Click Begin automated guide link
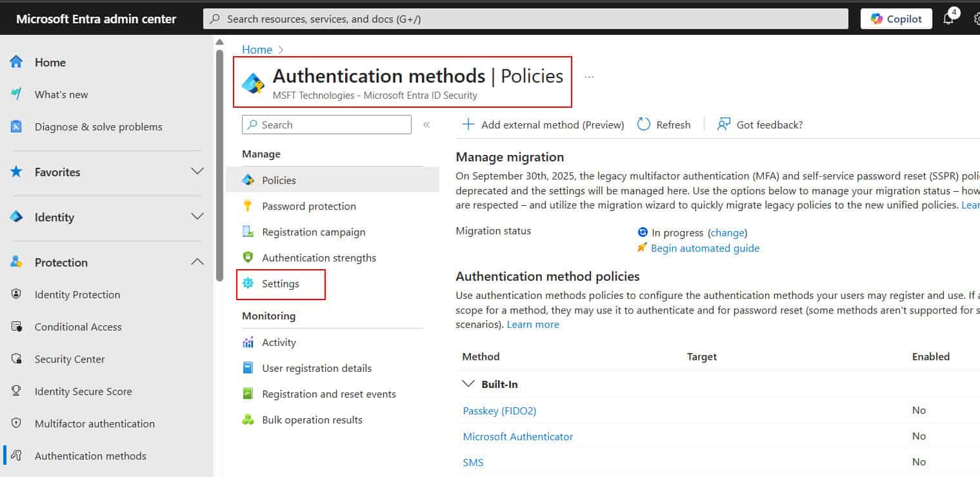The height and width of the screenshot is (477, 980). pos(705,248)
